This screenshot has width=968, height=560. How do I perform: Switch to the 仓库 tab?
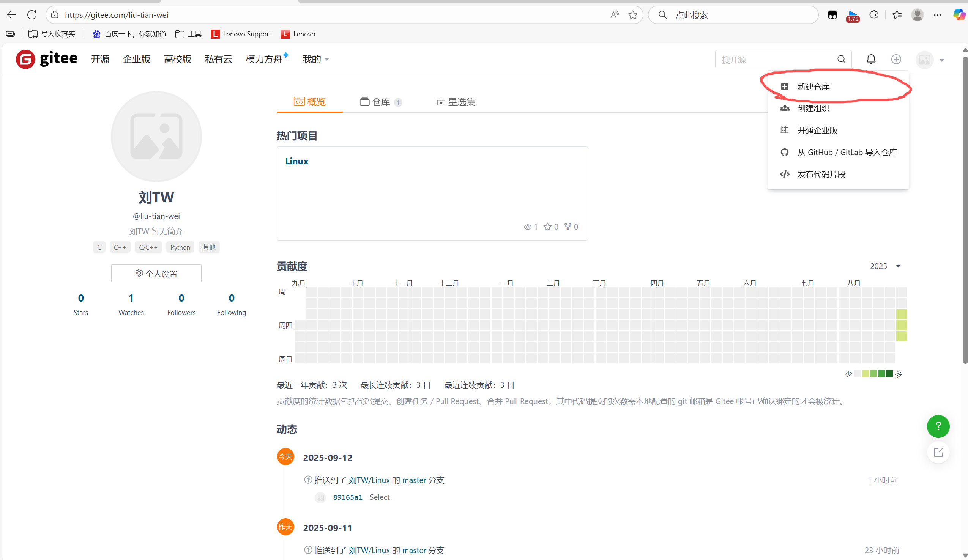(x=380, y=102)
